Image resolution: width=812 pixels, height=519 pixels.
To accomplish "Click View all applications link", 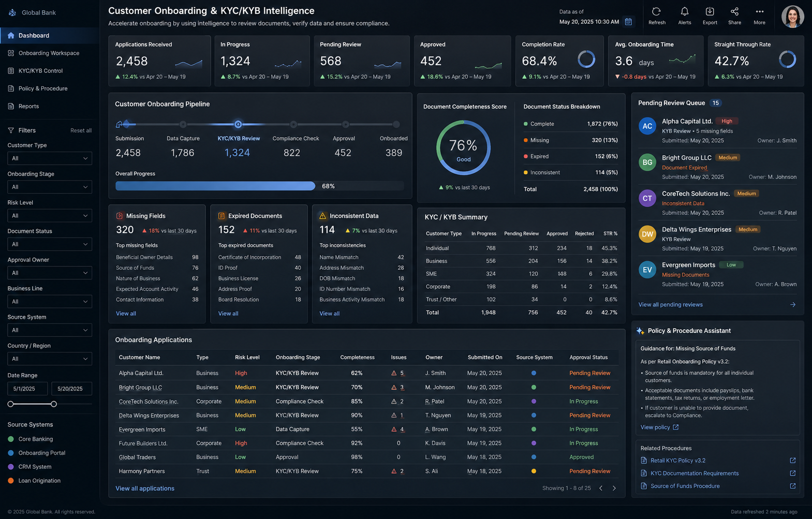I will 145,488.
